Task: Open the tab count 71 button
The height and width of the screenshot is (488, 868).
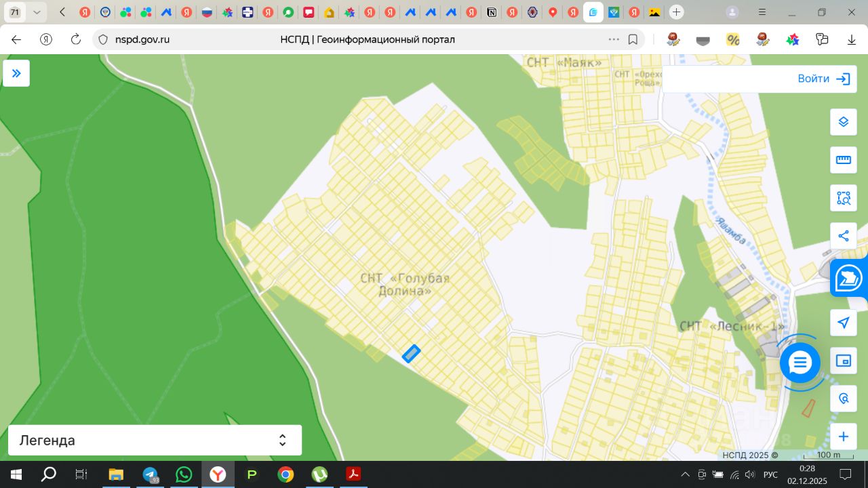Action: point(15,12)
